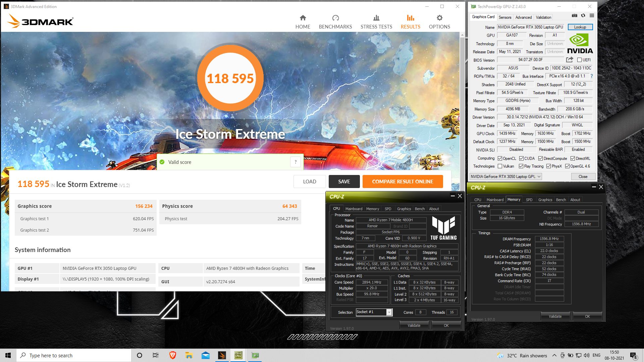Toggle DirectML checkbox
The width and height of the screenshot is (644, 362).
pos(573,158)
